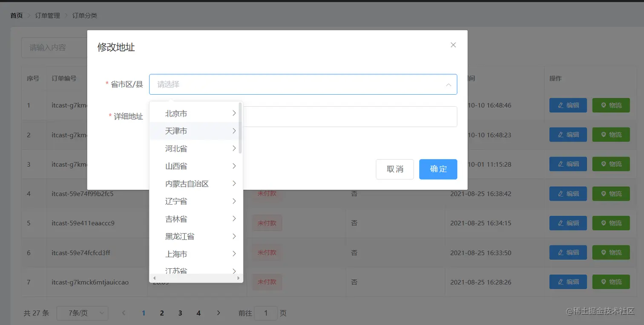The width and height of the screenshot is (644, 325).
Task: Edit the order in row 1
Action: (568, 105)
